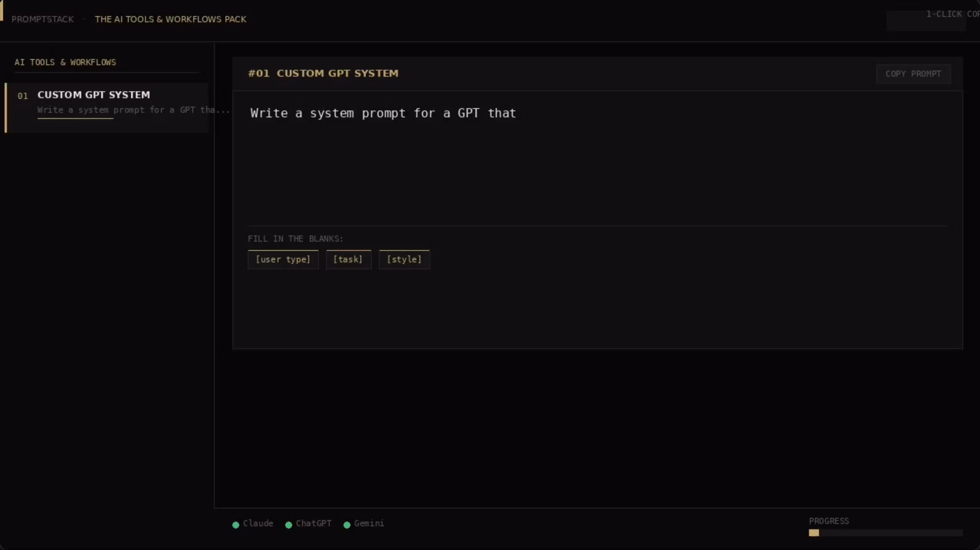Click the ChatGPT label in footer

click(x=314, y=524)
